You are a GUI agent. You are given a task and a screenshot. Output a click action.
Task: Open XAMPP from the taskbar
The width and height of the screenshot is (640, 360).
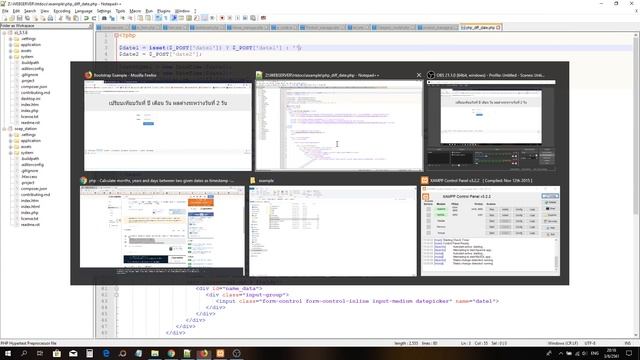coord(220,353)
